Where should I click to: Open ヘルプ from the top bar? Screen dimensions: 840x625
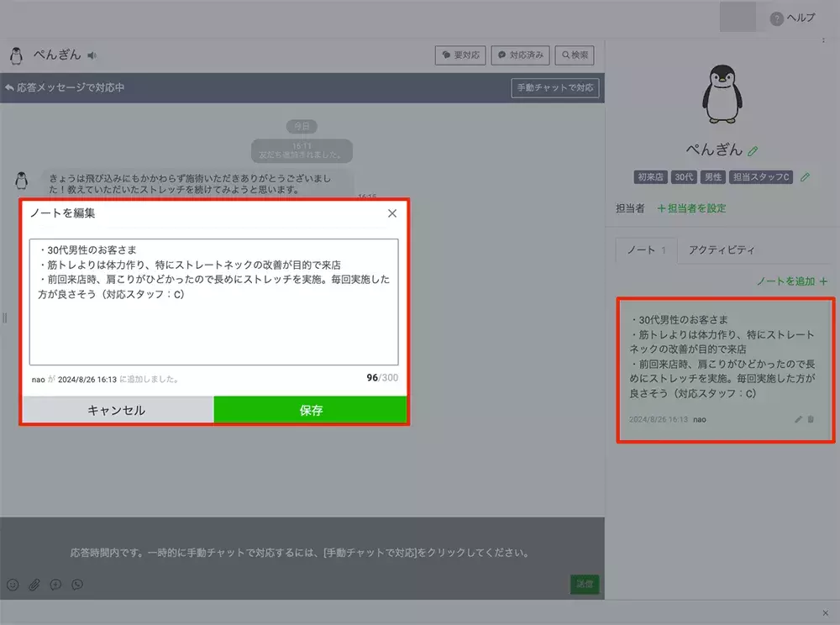coord(792,18)
